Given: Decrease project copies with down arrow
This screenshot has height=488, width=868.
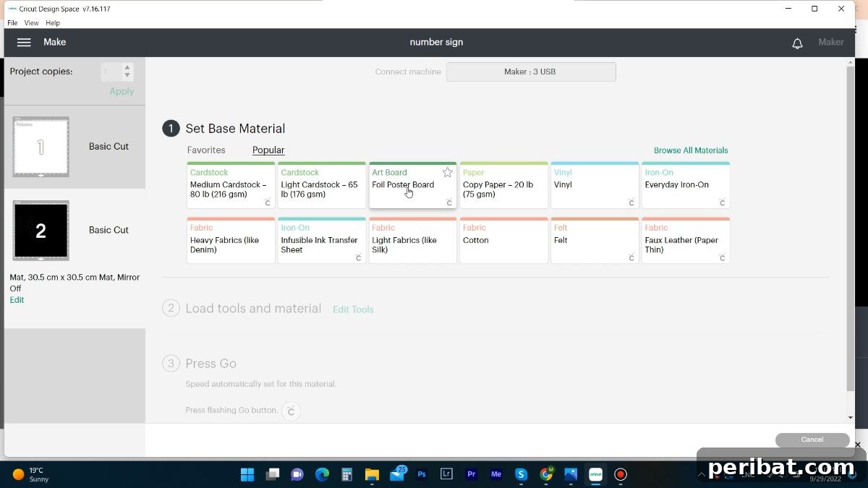Looking at the screenshot, I should tap(127, 75).
